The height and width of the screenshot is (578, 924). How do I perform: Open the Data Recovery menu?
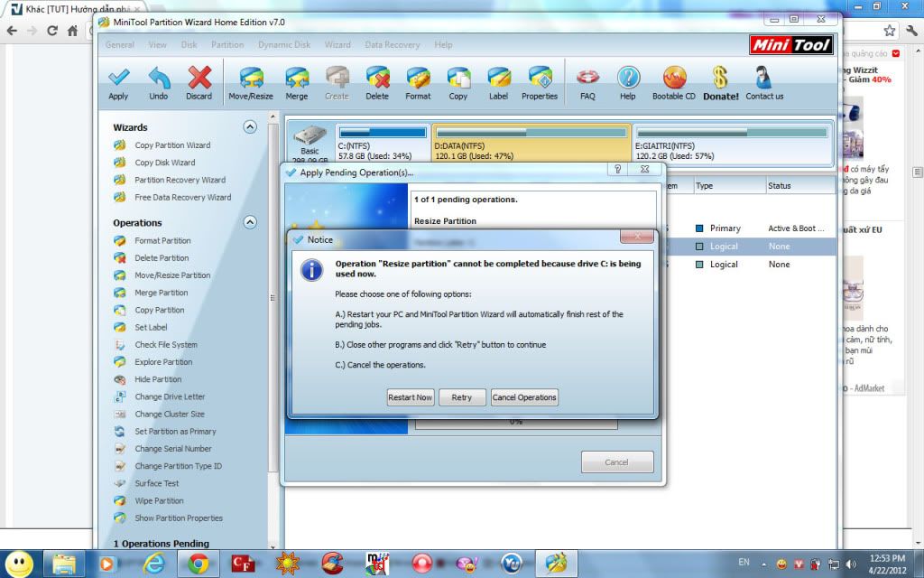392,45
